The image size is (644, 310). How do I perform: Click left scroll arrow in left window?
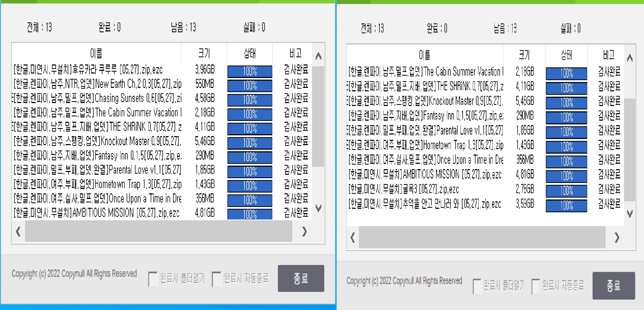click(18, 231)
